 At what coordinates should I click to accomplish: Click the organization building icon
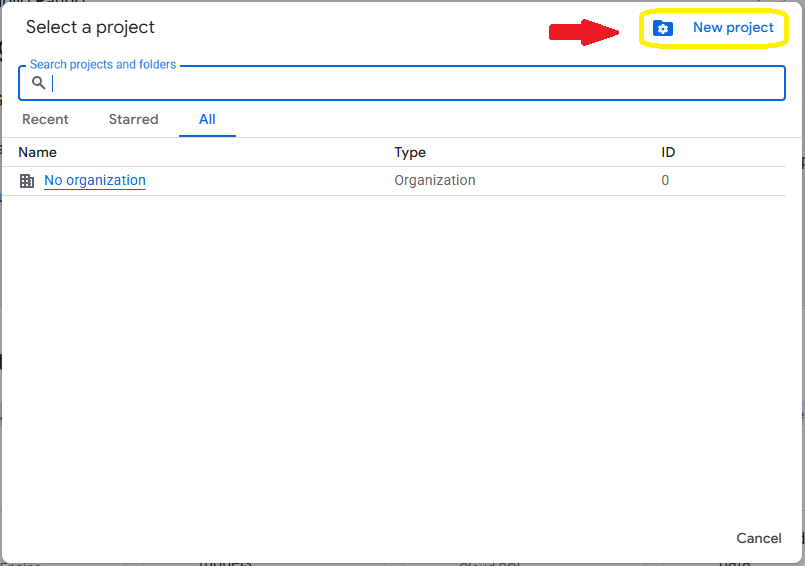(x=27, y=181)
